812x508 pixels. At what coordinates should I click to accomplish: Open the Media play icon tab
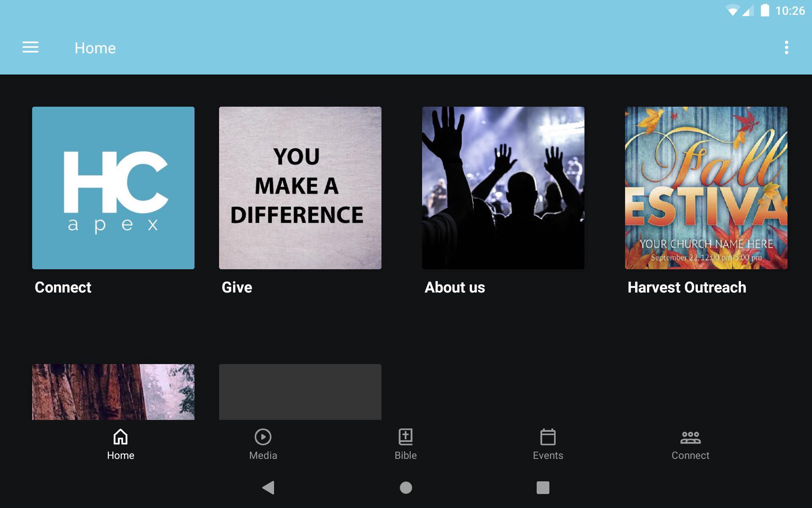click(x=263, y=437)
